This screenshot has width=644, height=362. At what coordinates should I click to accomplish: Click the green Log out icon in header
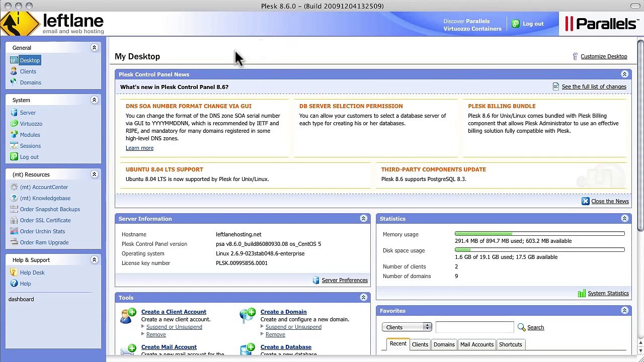pyautogui.click(x=515, y=24)
